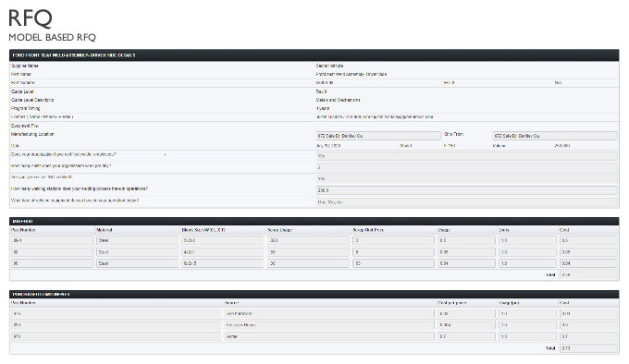The width and height of the screenshot is (629, 364).
Task: Click the 'Quote Level' label
Action: [x=22, y=91]
